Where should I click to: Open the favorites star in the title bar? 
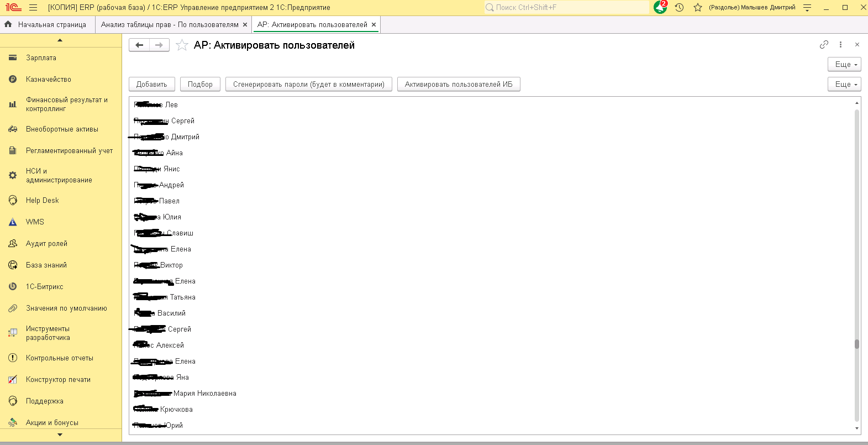tap(698, 8)
